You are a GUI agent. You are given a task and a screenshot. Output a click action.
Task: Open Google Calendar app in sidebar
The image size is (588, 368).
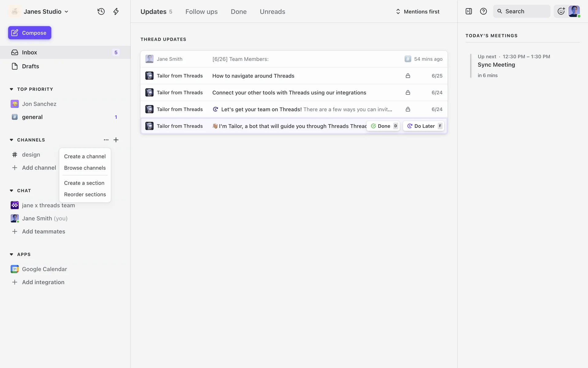44,269
